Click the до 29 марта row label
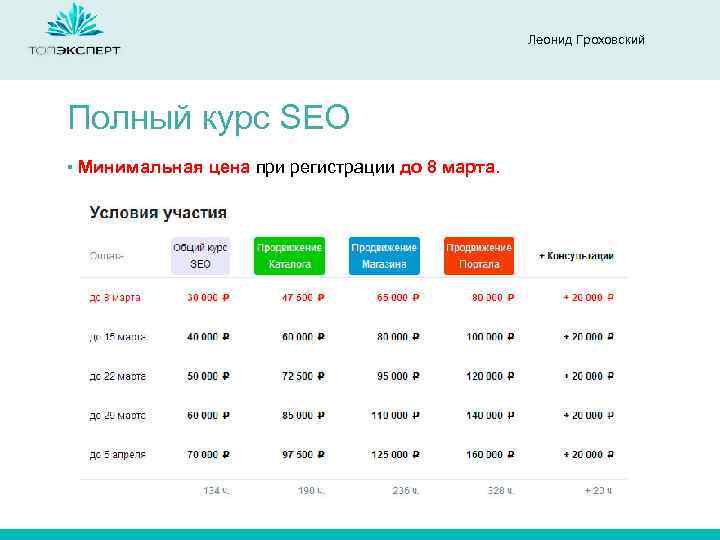This screenshot has width=720, height=540. coord(118,416)
